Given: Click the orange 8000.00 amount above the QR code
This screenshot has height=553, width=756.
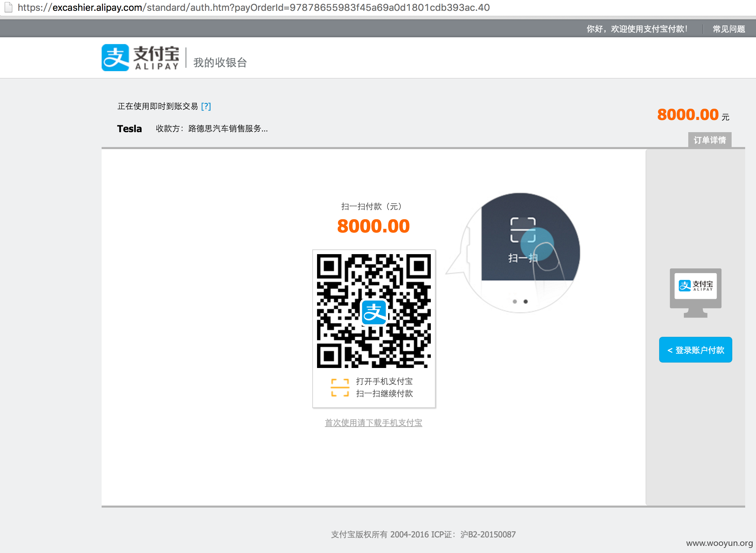Looking at the screenshot, I should coord(374,226).
